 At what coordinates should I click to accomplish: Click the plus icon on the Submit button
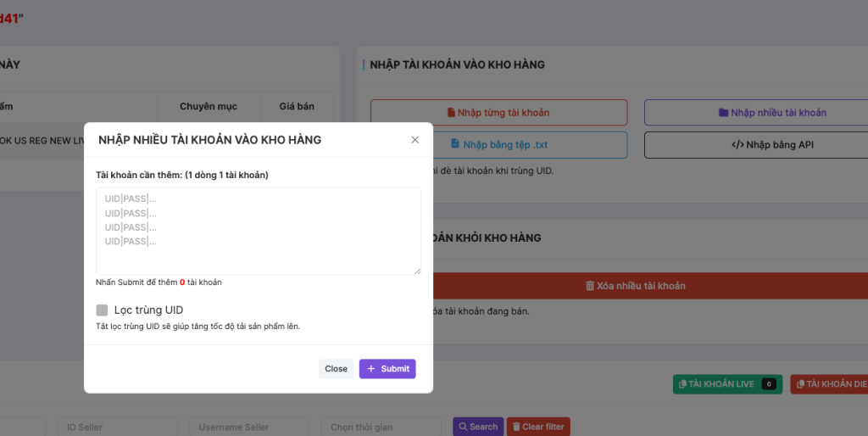pyautogui.click(x=371, y=369)
